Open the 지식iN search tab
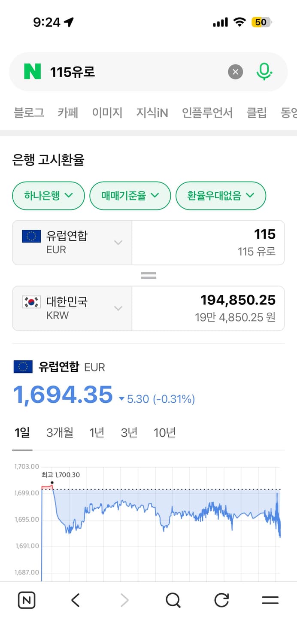The height and width of the screenshot is (644, 297). (x=152, y=112)
